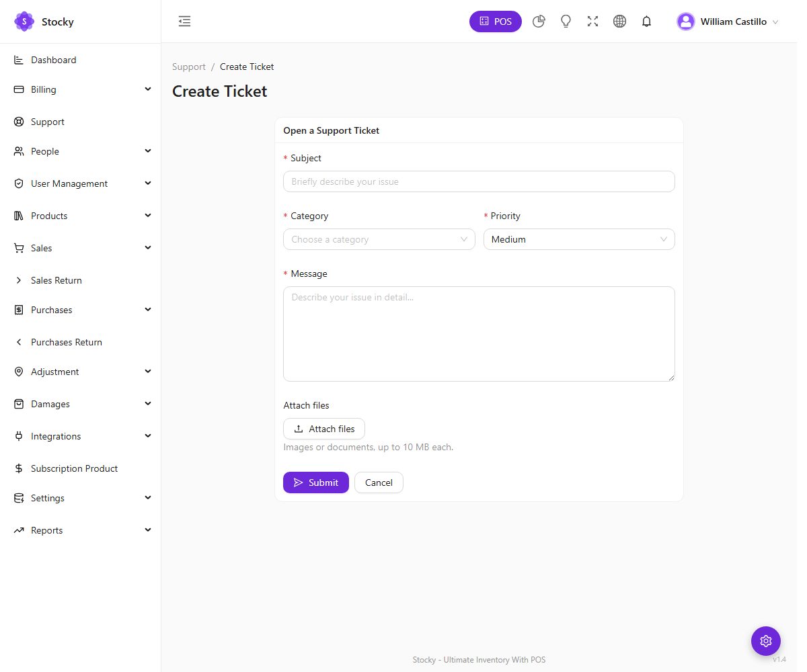Open the floating settings gear button
This screenshot has height=672, width=807.
766,641
